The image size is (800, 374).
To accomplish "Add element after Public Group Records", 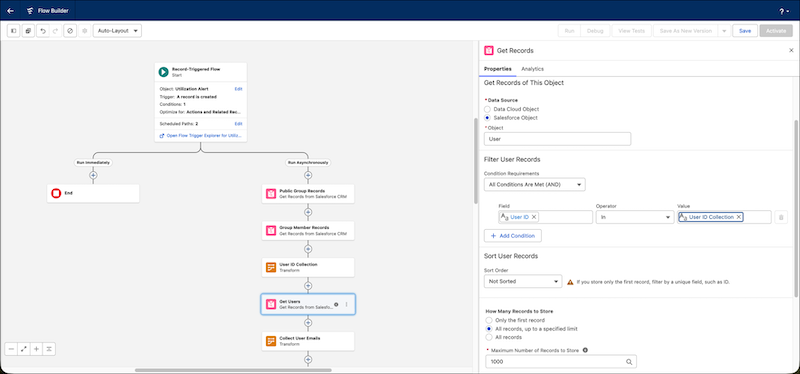I will (308, 212).
